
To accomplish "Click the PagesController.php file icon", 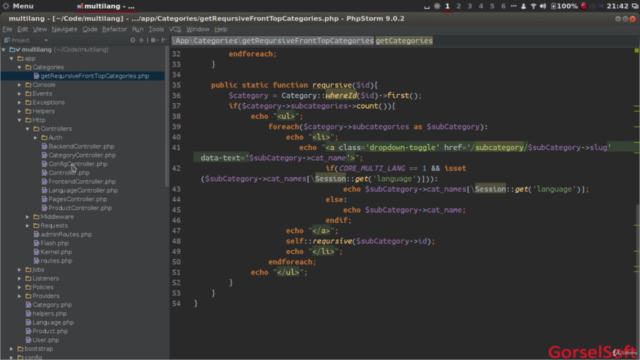I will point(44,199).
